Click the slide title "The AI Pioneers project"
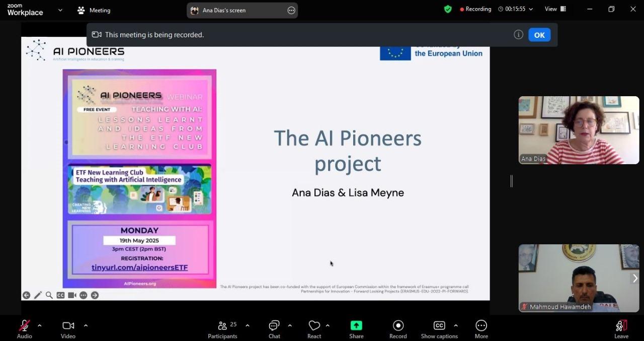The height and width of the screenshot is (341, 644). coord(348,151)
